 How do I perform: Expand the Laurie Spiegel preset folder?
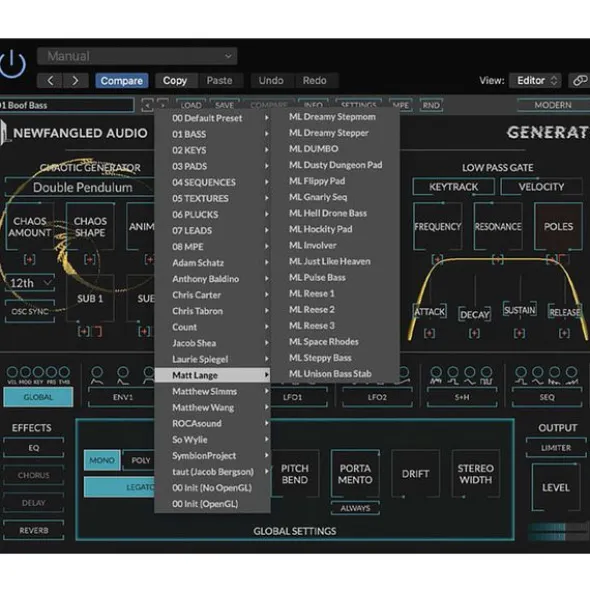[x=212, y=359]
